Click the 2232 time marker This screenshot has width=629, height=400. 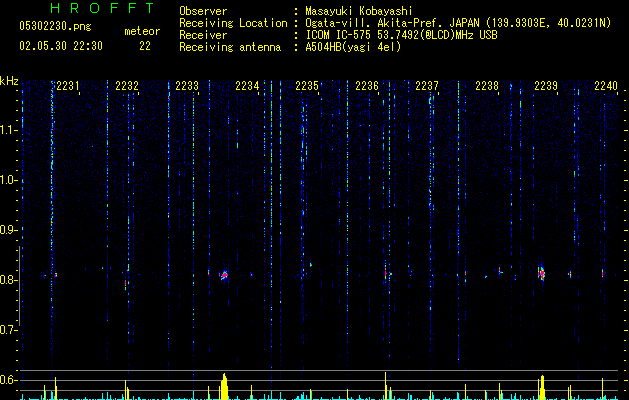click(x=127, y=86)
